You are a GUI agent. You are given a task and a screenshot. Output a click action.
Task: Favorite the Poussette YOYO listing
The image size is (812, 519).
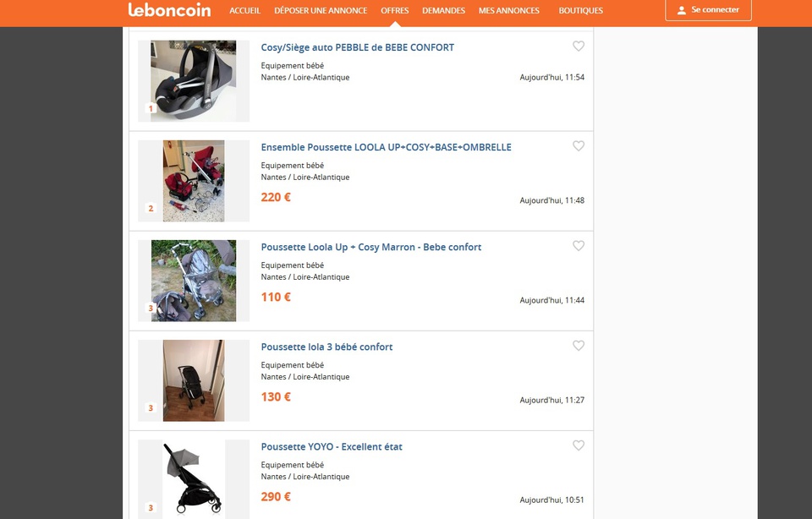click(579, 445)
